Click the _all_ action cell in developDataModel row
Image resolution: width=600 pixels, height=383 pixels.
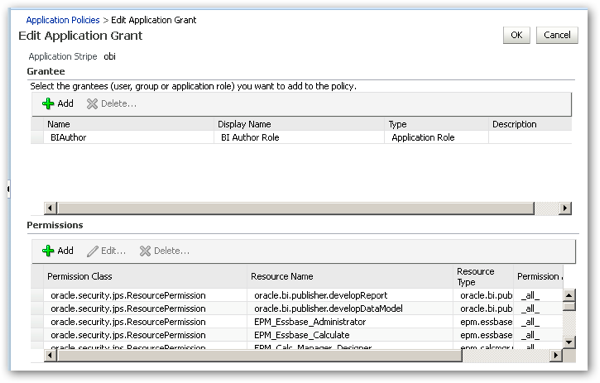(x=538, y=308)
